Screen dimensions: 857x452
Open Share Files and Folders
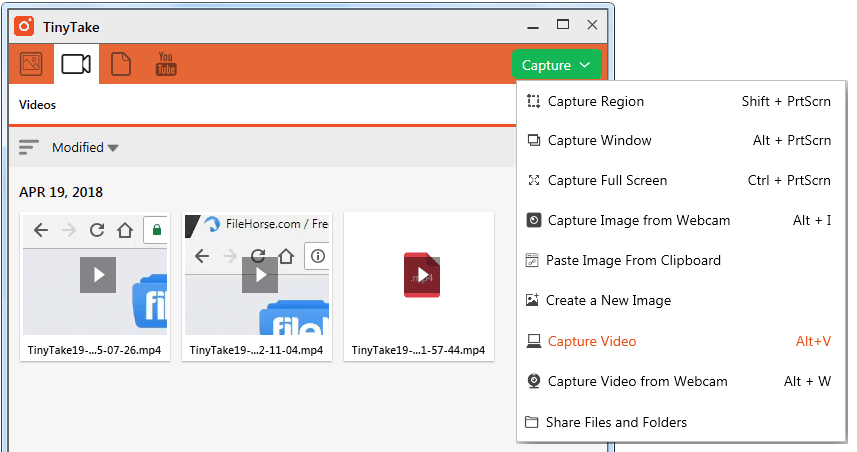[616, 422]
